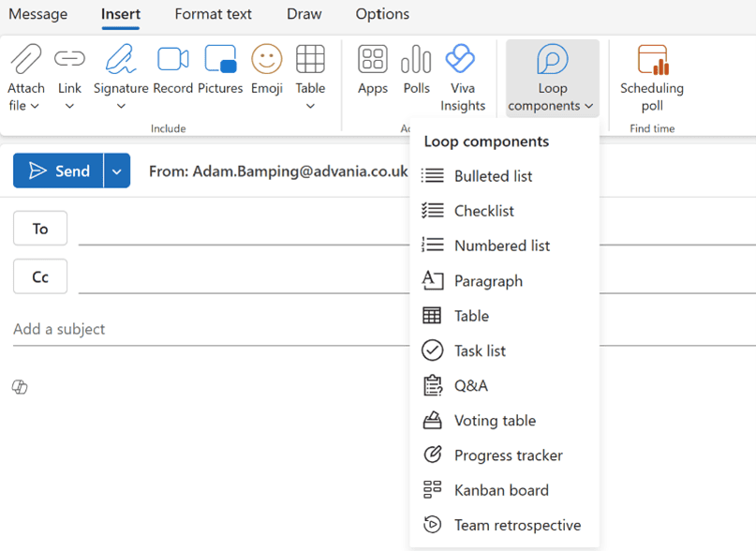Click the Polls icon
Image resolution: width=756 pixels, height=551 pixels.
416,59
